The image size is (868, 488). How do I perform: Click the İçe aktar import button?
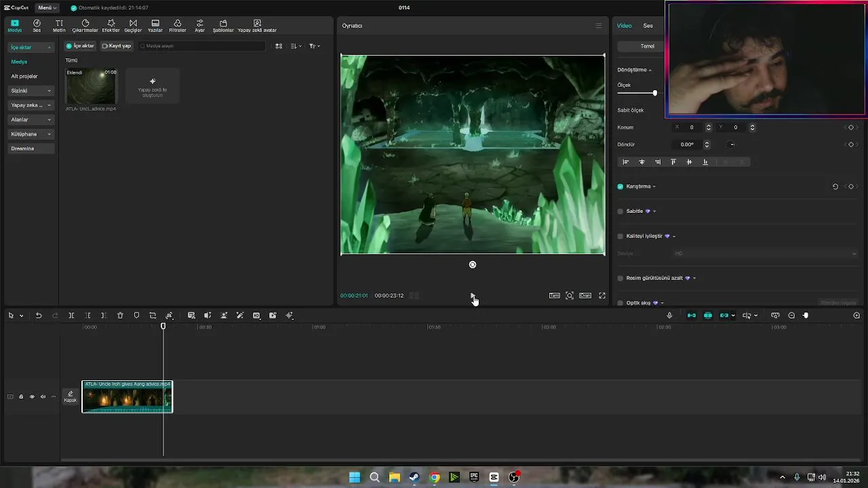point(80,46)
